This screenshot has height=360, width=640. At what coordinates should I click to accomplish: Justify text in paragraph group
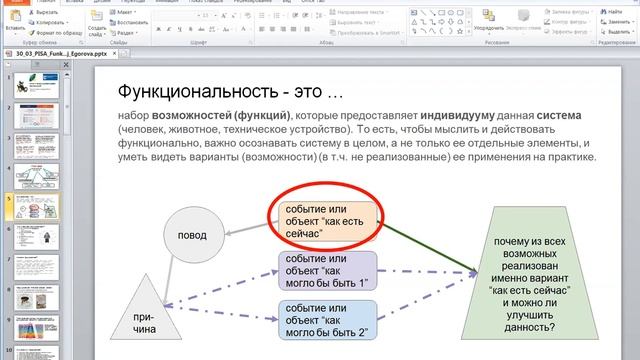click(293, 29)
